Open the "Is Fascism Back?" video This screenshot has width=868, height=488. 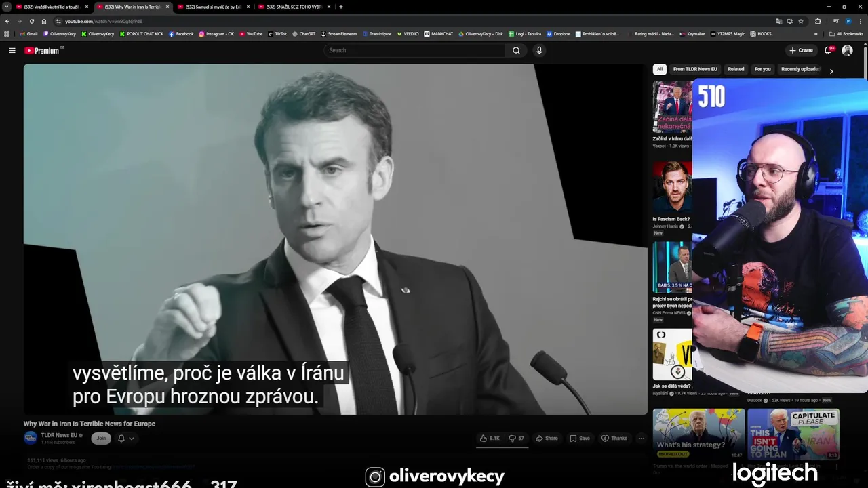[672, 187]
